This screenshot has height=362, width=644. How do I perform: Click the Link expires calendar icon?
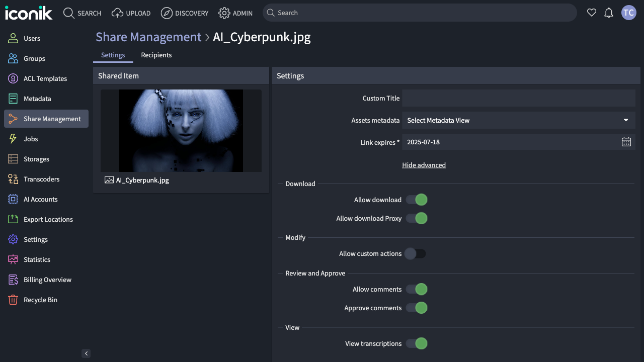(x=626, y=142)
